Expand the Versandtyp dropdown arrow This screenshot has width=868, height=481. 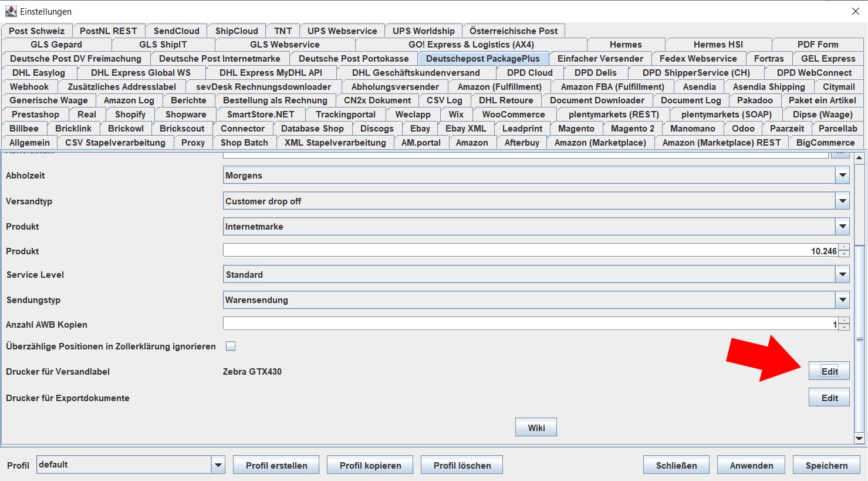click(x=843, y=201)
